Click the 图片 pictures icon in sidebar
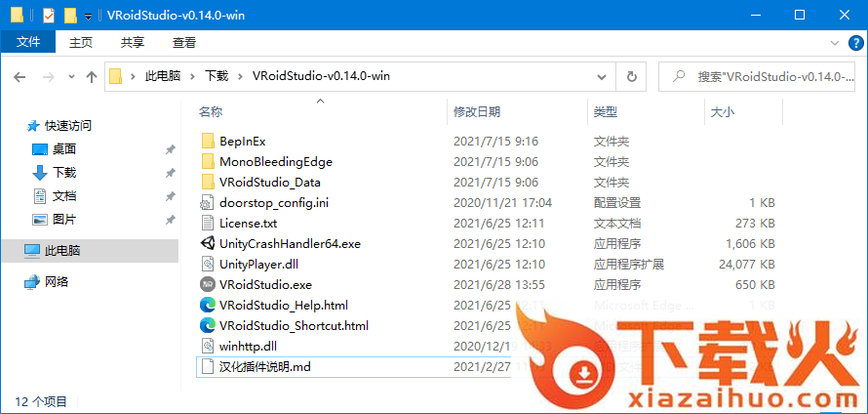 [x=40, y=220]
